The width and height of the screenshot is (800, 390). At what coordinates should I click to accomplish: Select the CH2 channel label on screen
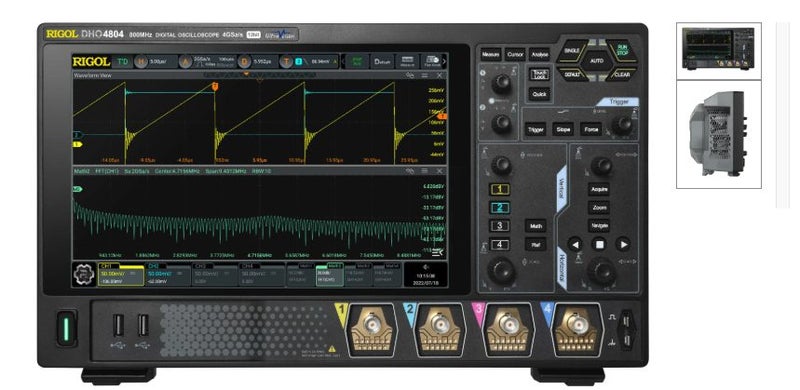153,266
